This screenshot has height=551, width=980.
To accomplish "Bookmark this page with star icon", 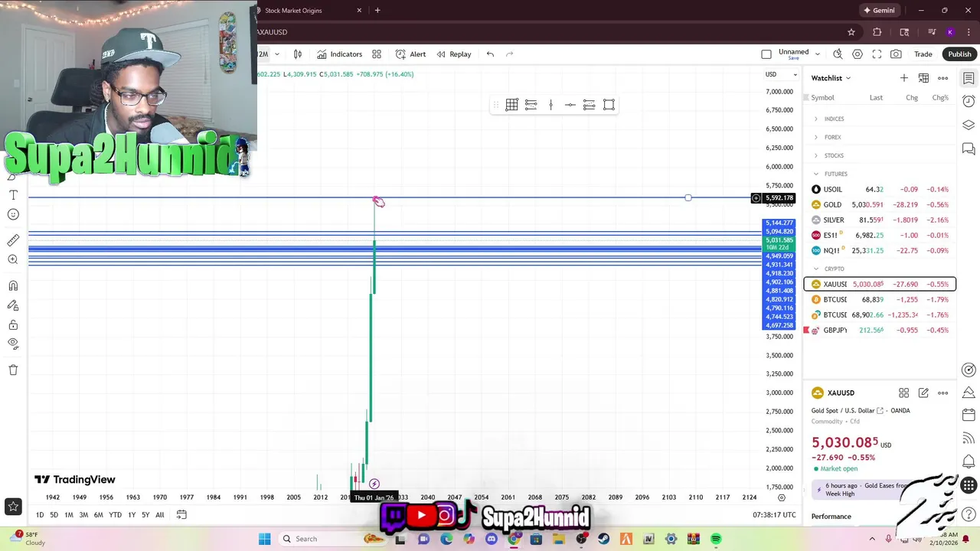I will 851,32.
